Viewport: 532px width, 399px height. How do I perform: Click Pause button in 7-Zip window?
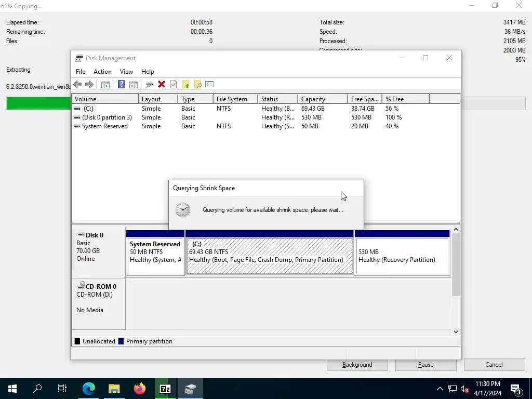[426, 365]
